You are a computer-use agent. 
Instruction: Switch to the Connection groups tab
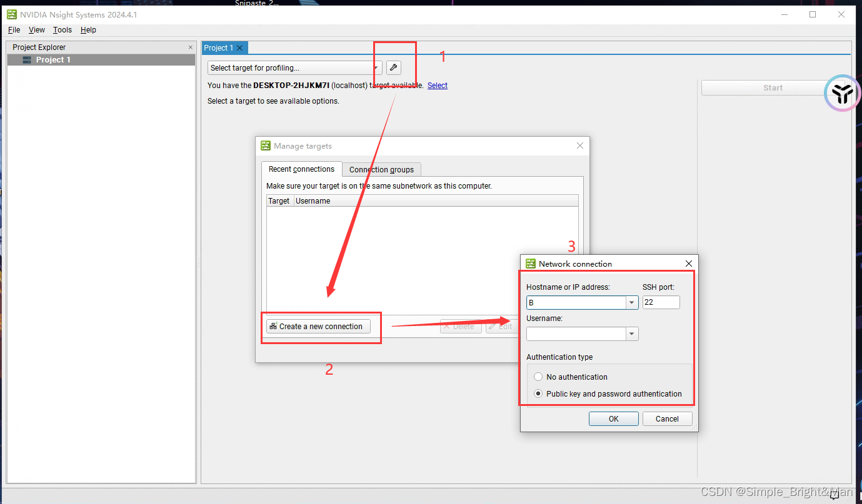381,169
